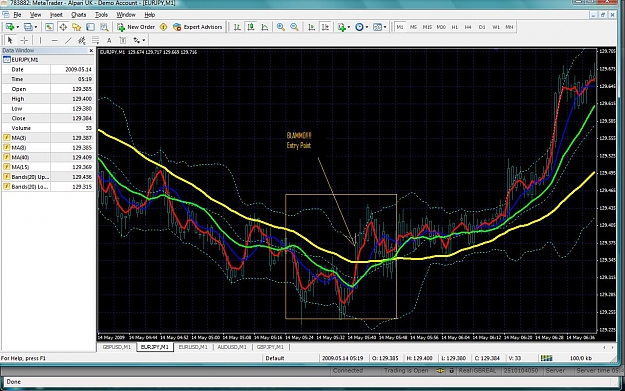Click the Zoom Out magnifier

point(294,27)
